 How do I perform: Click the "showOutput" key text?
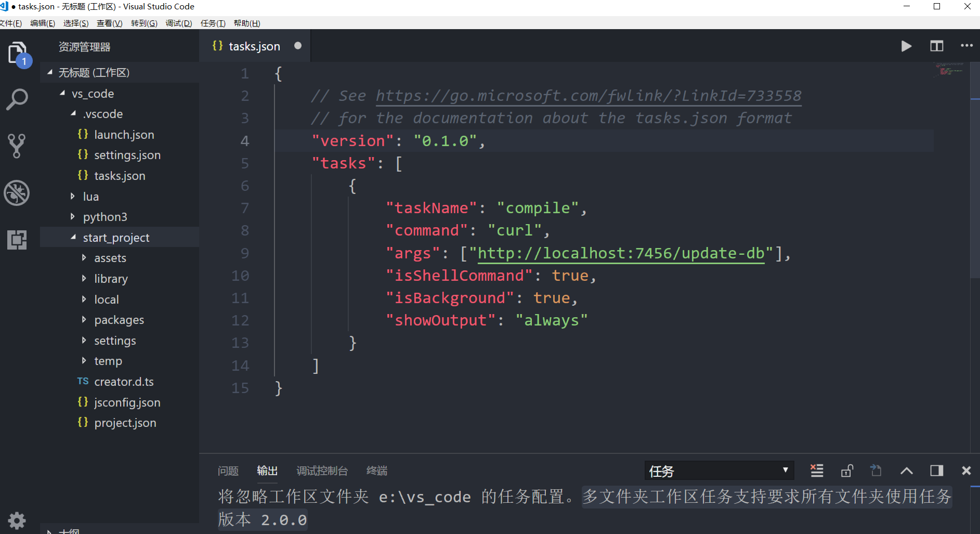(x=440, y=320)
